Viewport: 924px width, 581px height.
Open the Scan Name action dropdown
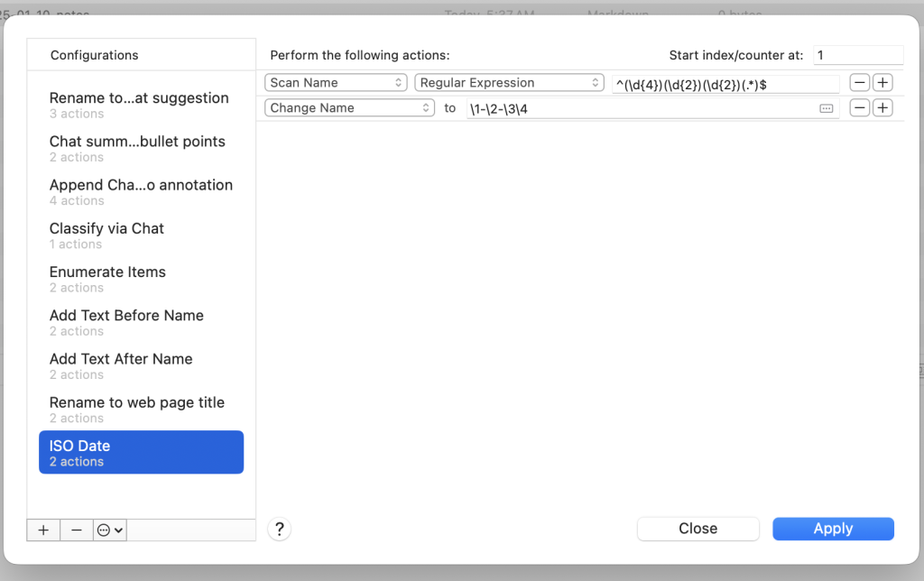click(337, 82)
